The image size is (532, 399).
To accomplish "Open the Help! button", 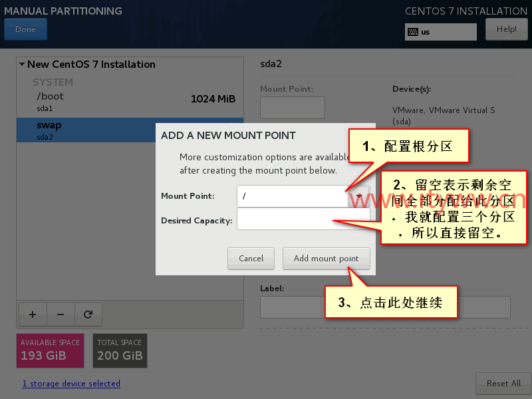I will tap(506, 29).
